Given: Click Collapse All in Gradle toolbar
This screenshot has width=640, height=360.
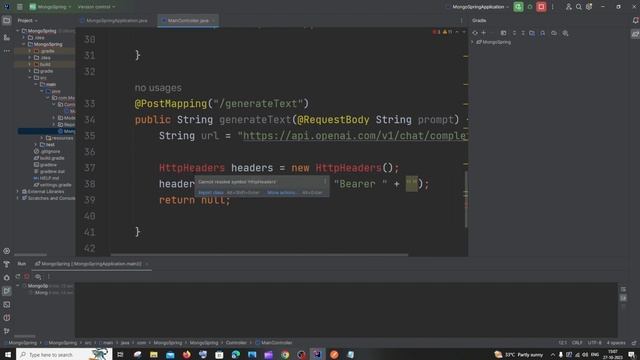Looking at the screenshot, I should click(523, 33).
